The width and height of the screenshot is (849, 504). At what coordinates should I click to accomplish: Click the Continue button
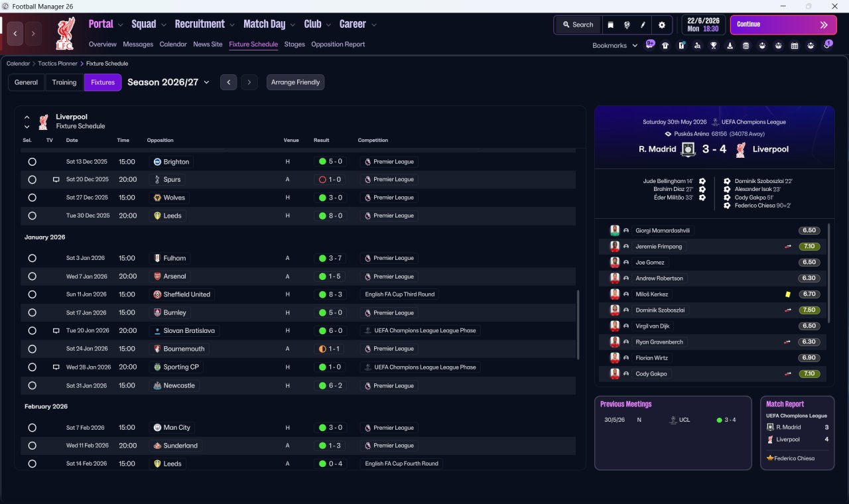783,25
